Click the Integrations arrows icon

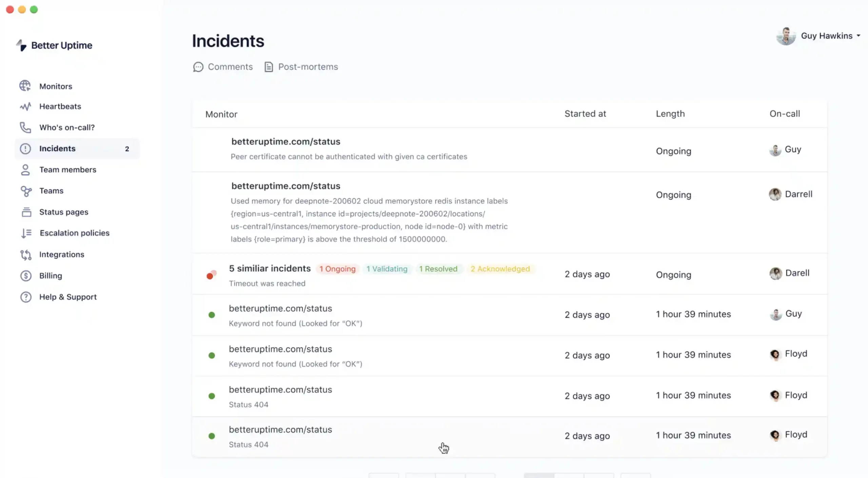point(26,254)
